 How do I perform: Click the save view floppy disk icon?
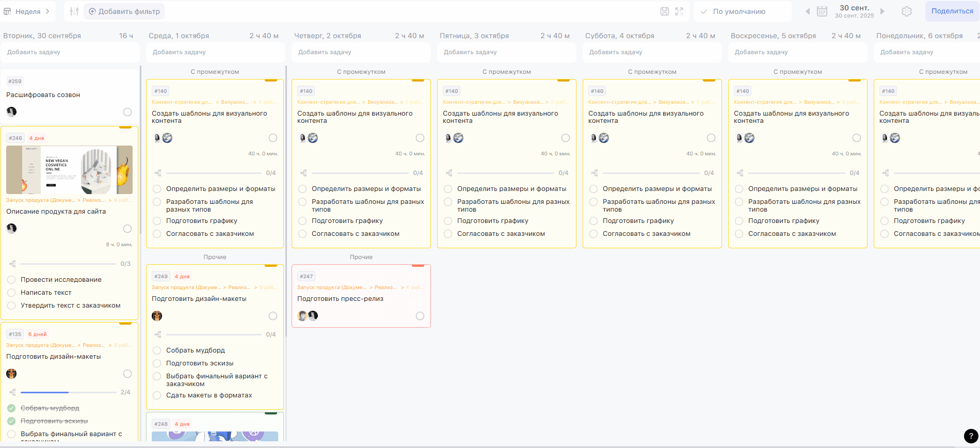click(665, 11)
